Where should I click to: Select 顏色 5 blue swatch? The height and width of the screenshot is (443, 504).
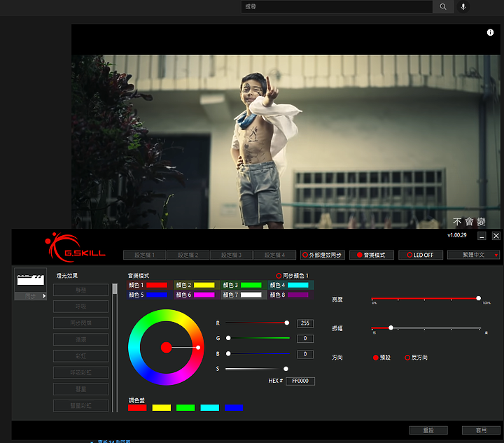157,295
